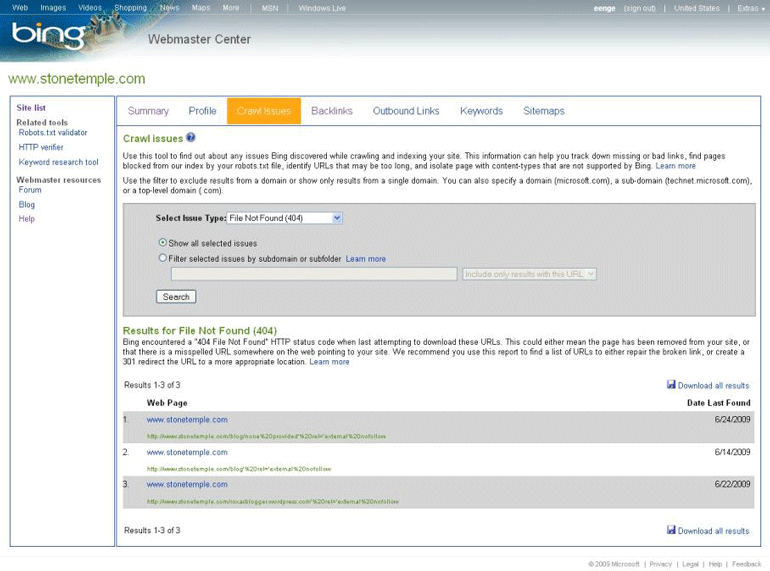Viewport: 770px width, 571px height.
Task: Open MSN link in top bar
Action: coord(270,8)
